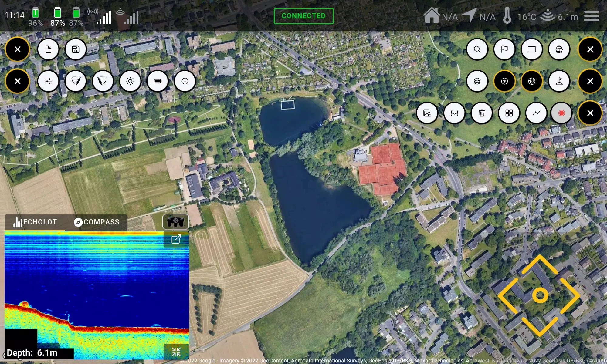Click the new document button

(x=49, y=49)
